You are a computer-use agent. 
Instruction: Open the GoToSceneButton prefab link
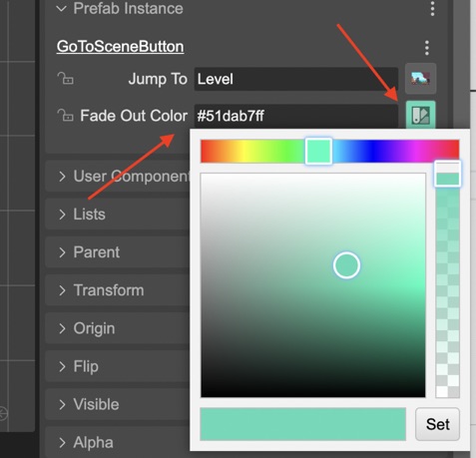click(x=120, y=47)
